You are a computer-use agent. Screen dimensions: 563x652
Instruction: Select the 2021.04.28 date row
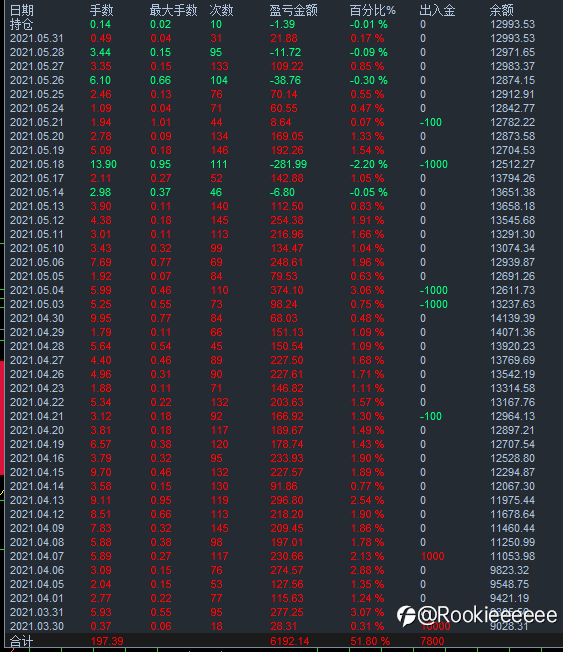pyautogui.click(x=37, y=346)
